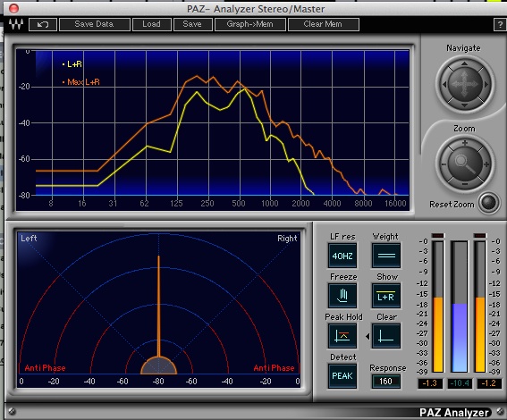Image resolution: width=507 pixels, height=420 pixels.
Task: Zoom out vertically with bottom minus
Action: [x=465, y=184]
